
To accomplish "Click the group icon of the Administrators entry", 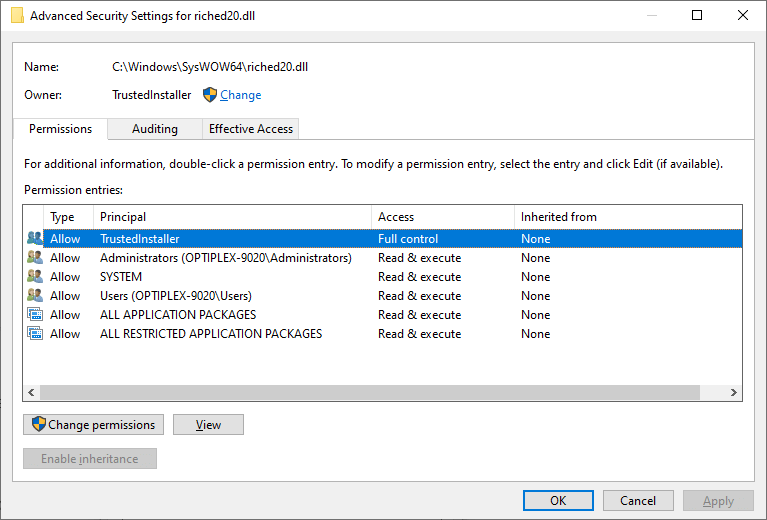I will (35, 257).
